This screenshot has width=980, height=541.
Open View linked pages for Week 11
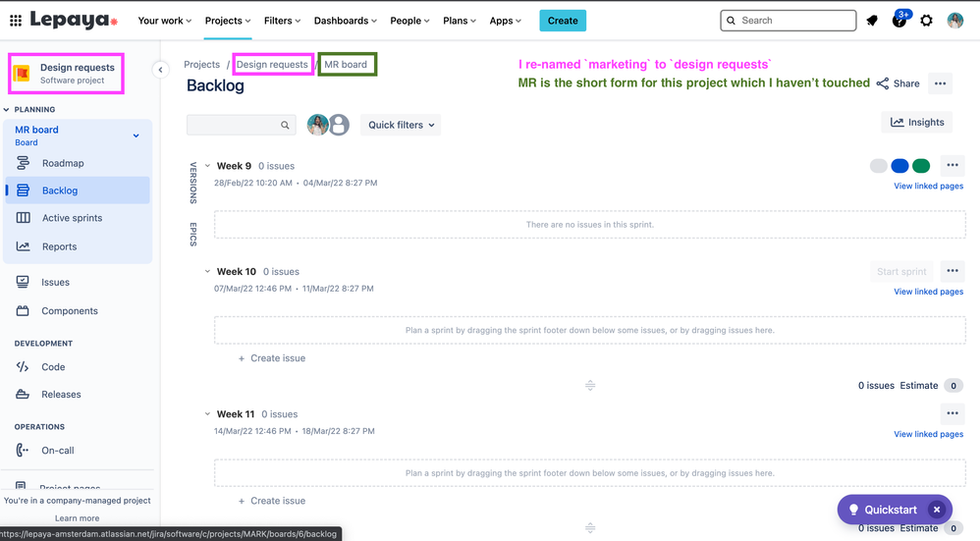tap(928, 434)
